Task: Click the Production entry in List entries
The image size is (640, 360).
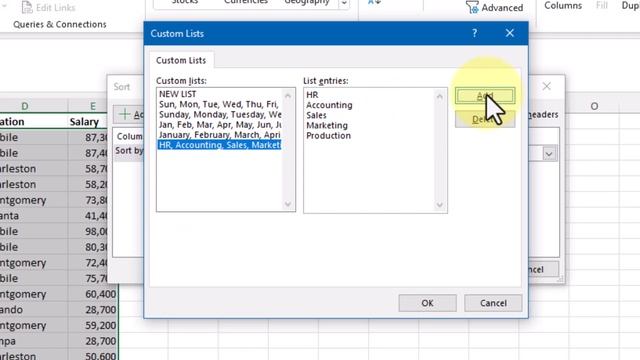Action: 329,136
